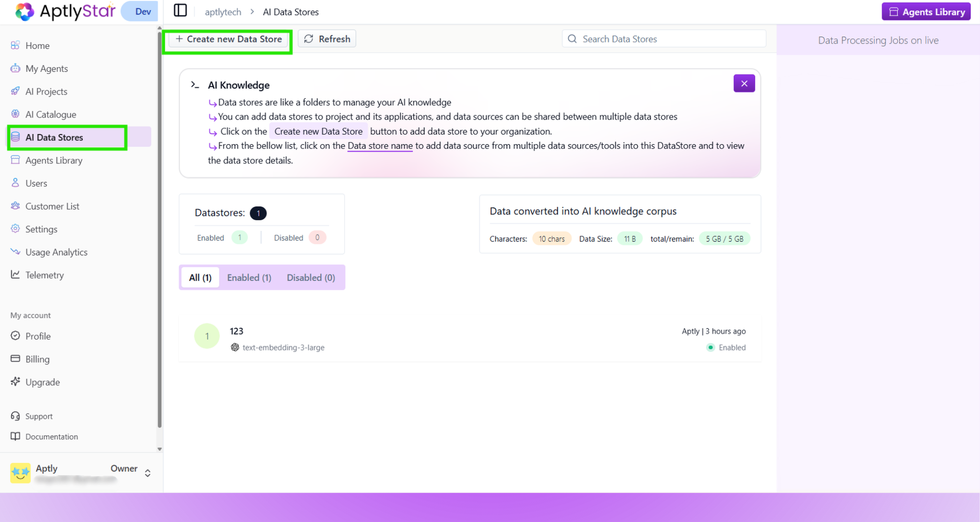Toggle the sidebar collapse panel icon

[180, 10]
